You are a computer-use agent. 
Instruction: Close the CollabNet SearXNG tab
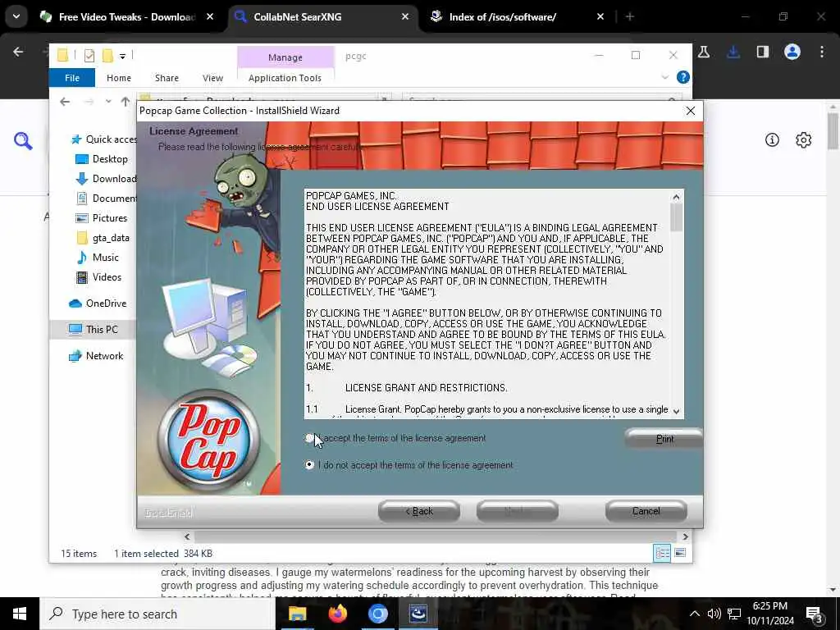point(405,17)
